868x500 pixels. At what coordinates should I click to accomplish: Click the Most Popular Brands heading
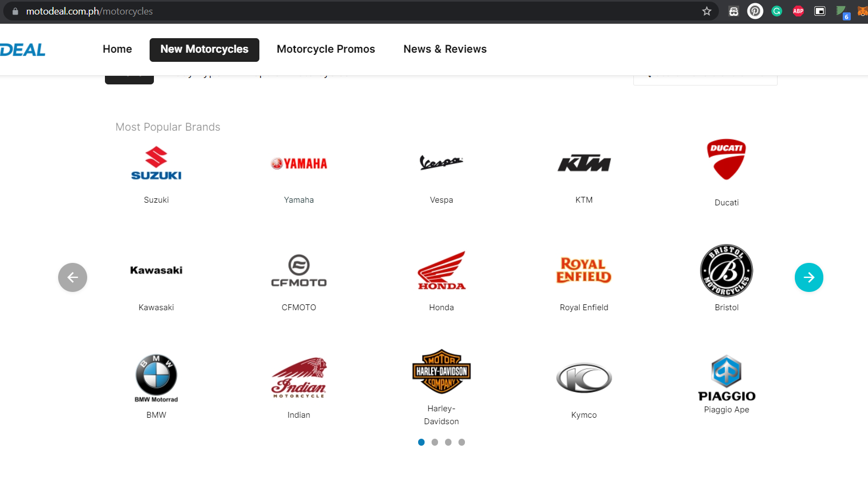pos(168,127)
